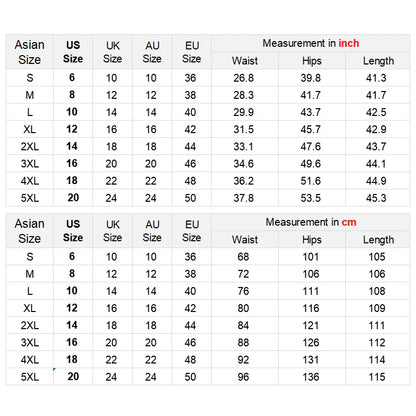Image resolution: width=416 pixels, height=416 pixels.
Task: Click the red 'inch' word
Action: pos(349,43)
